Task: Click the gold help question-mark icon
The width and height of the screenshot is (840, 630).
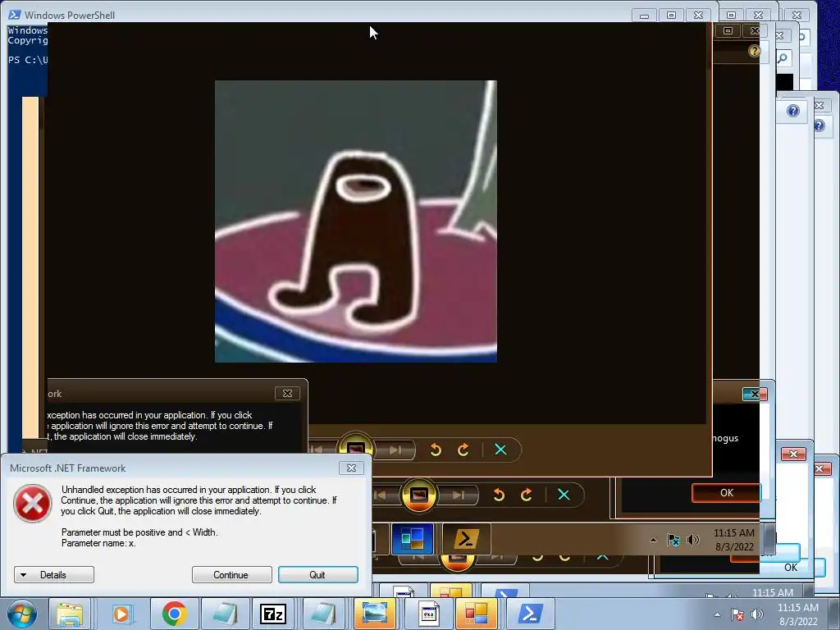Action: pos(754,51)
